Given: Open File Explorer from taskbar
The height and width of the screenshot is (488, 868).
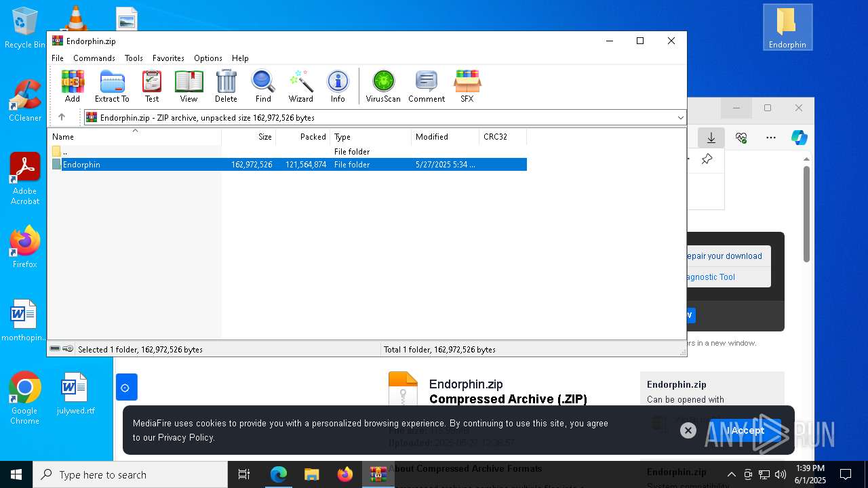Looking at the screenshot, I should click(x=311, y=474).
